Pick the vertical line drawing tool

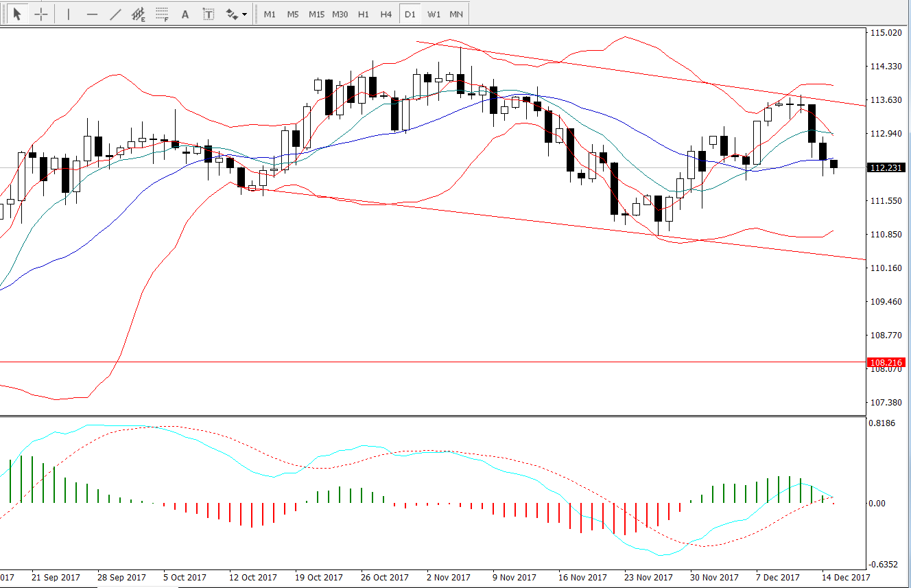tap(69, 14)
